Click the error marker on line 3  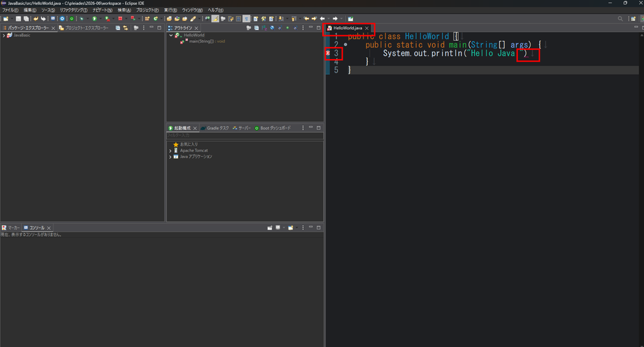(328, 53)
